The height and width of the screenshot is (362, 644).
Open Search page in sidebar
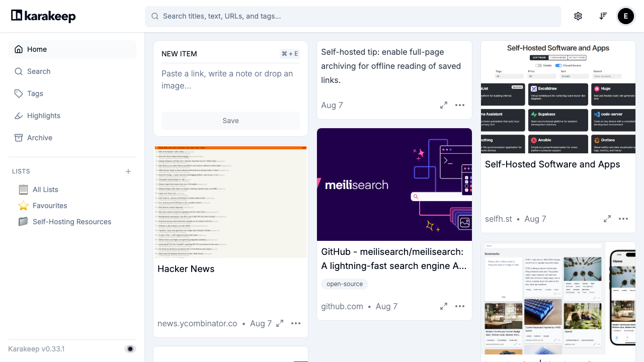[x=72, y=71]
